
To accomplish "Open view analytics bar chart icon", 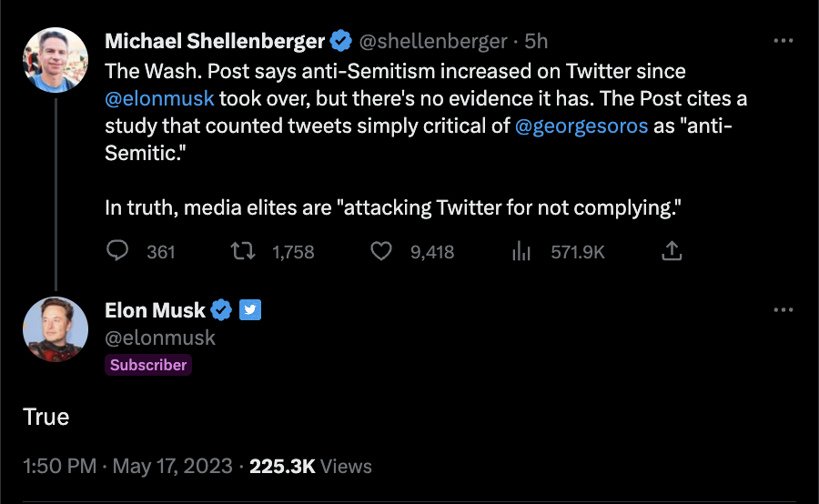I will pyautogui.click(x=522, y=251).
